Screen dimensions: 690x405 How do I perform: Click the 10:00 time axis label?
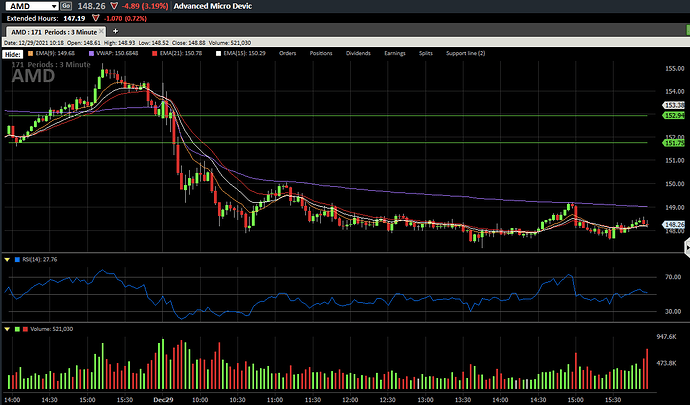point(200,400)
